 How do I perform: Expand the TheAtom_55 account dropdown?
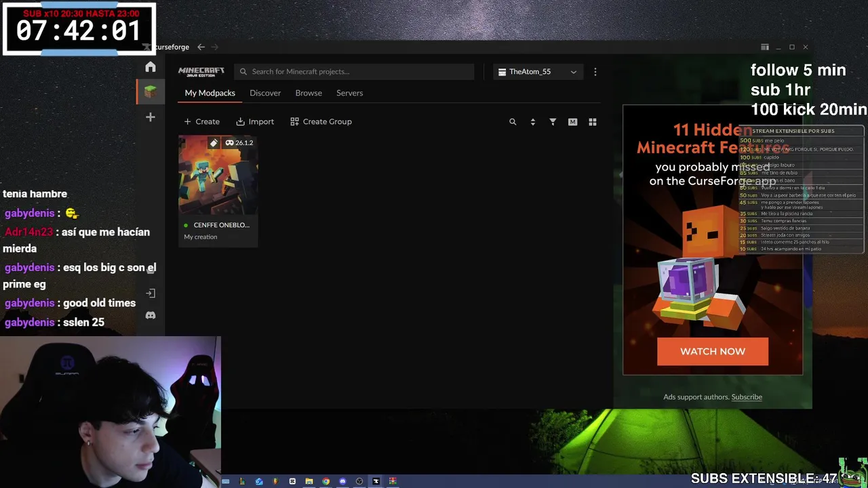(x=537, y=72)
